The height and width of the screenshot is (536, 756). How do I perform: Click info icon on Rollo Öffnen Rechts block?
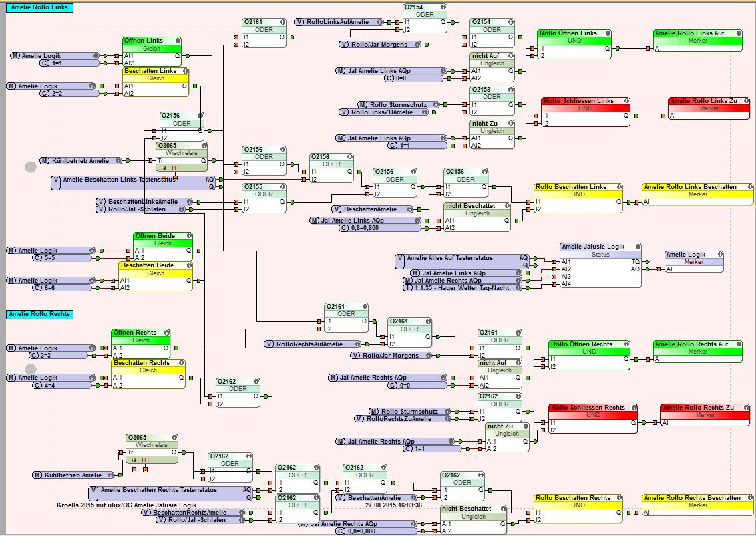click(x=626, y=344)
